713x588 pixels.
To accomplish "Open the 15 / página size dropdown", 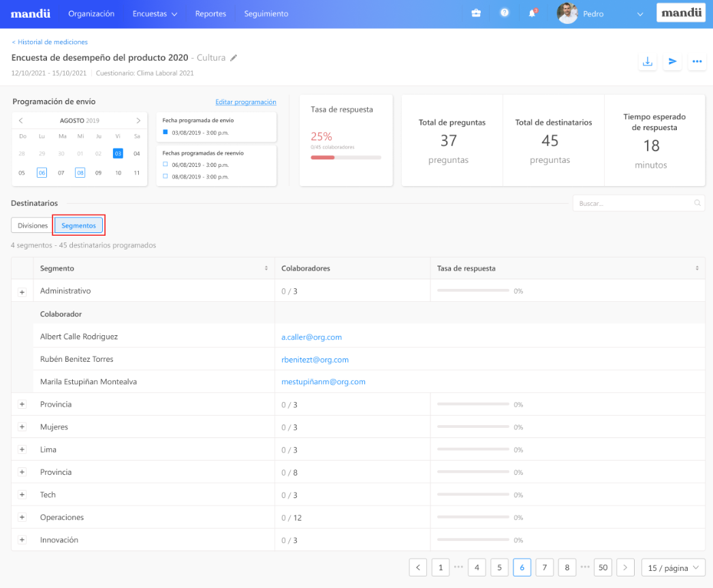I will pos(674,568).
